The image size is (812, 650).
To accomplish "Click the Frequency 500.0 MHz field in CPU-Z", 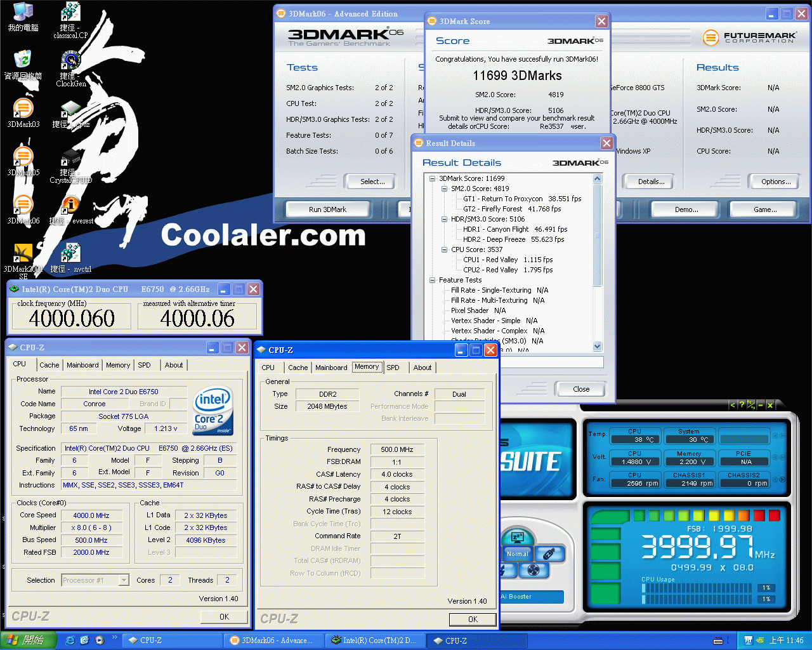I will [397, 449].
